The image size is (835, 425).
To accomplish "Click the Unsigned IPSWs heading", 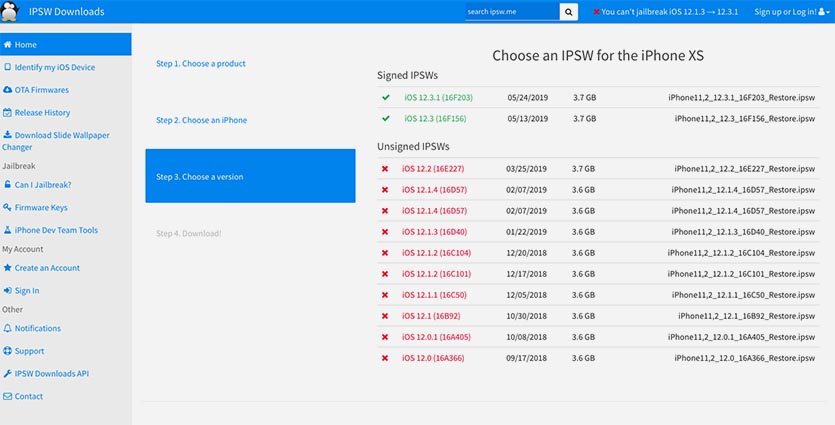I will (413, 146).
